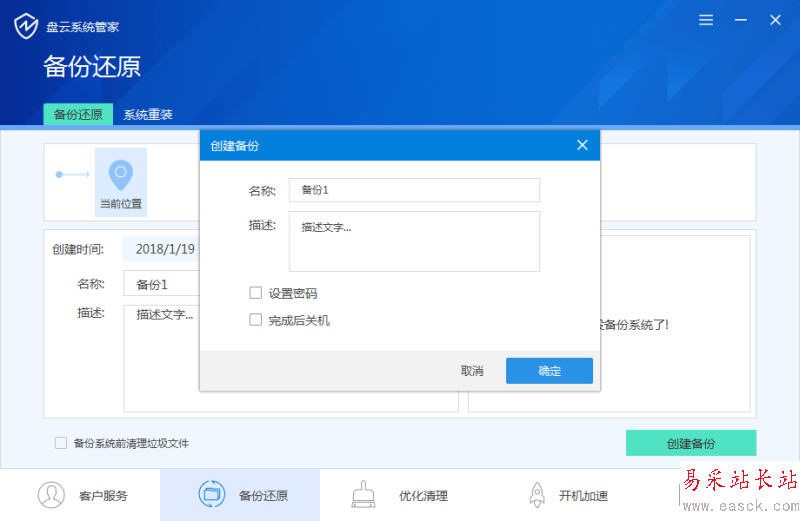The width and height of the screenshot is (800, 521).
Task: Click the timeline start dot arrow
Action: 72,175
